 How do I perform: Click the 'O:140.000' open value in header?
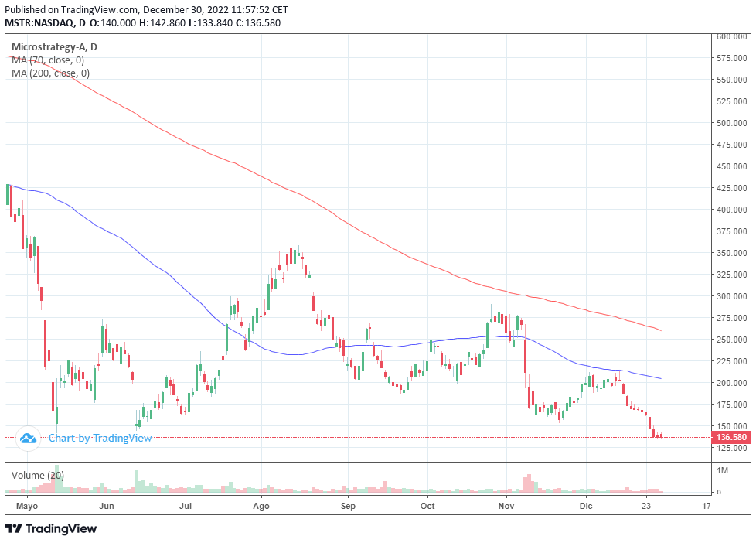tap(113, 22)
